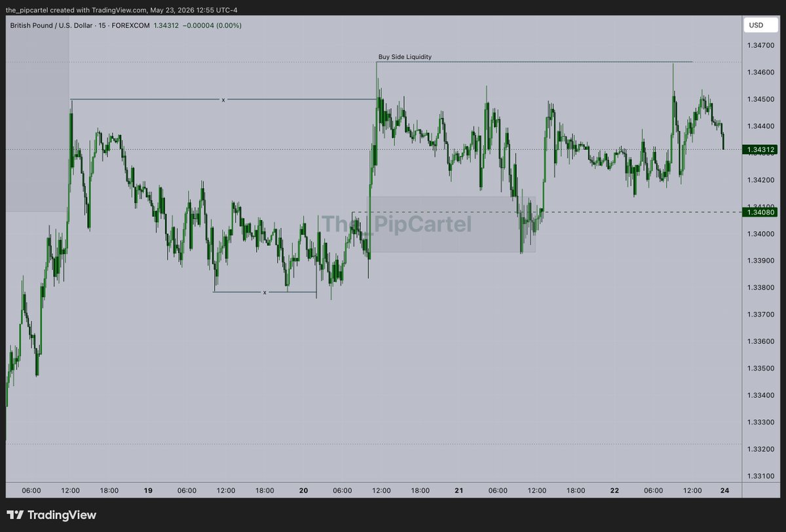Click the Buy Side Liquidity label
Screen dimensions: 786x532
click(405, 57)
